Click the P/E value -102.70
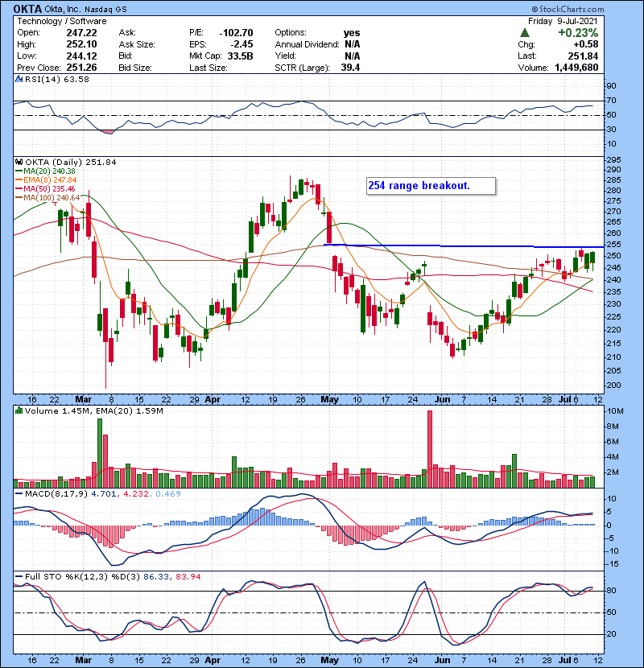Screen dimensions: 644x668 (236, 33)
